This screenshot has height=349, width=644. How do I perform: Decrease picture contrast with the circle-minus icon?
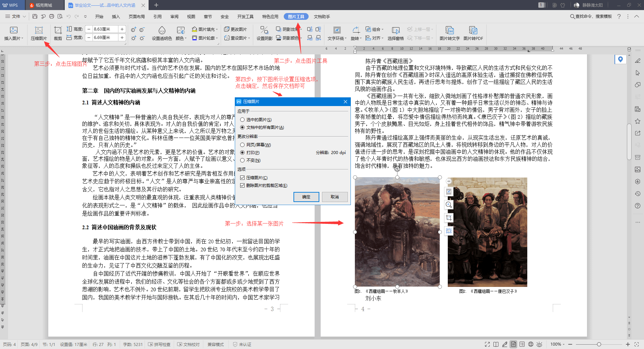click(x=142, y=30)
